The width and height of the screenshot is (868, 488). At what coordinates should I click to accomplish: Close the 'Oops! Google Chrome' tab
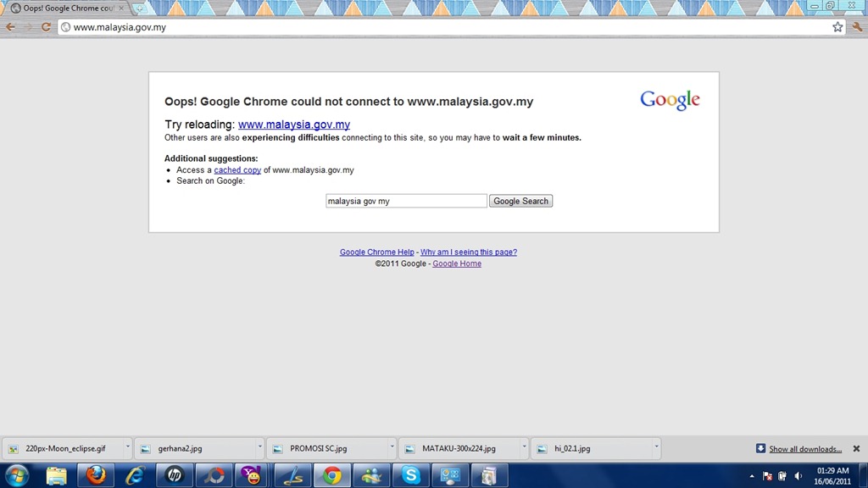coord(121,8)
